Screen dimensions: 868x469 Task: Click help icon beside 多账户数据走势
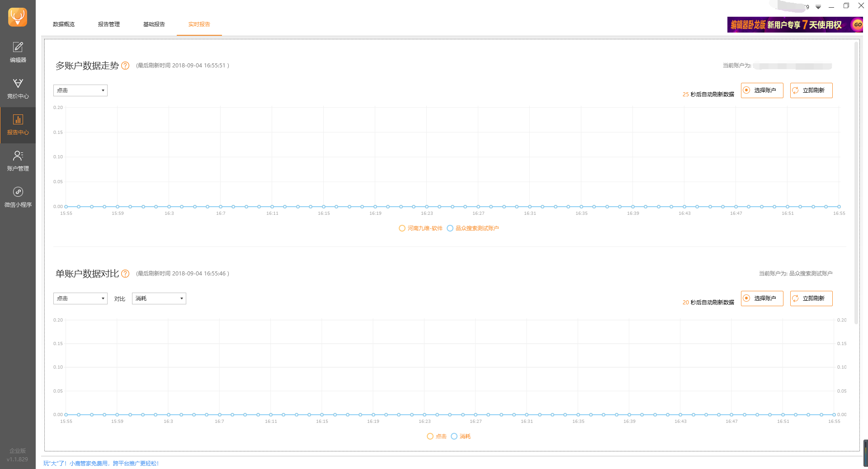pos(126,66)
